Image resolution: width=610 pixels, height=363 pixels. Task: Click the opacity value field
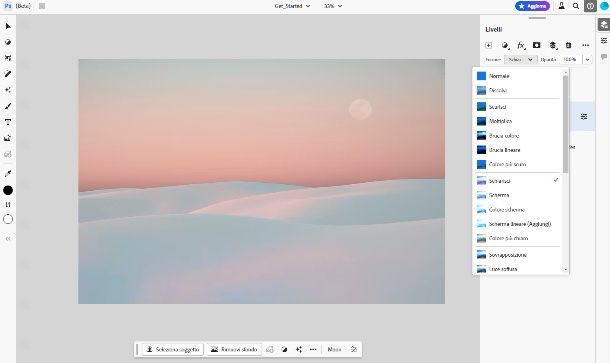[x=570, y=60]
